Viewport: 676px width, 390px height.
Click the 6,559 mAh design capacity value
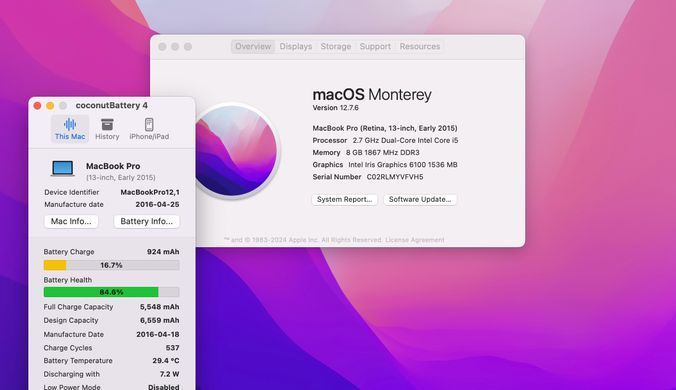(x=160, y=320)
